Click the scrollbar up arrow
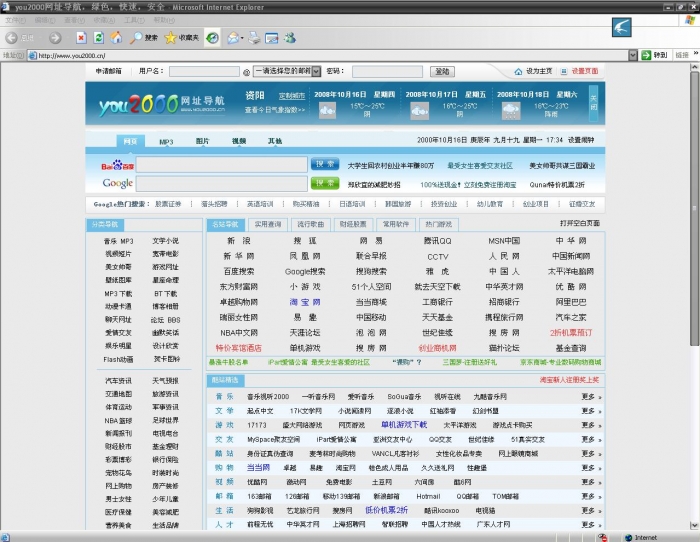The height and width of the screenshot is (542, 700). pyautogui.click(x=694, y=67)
